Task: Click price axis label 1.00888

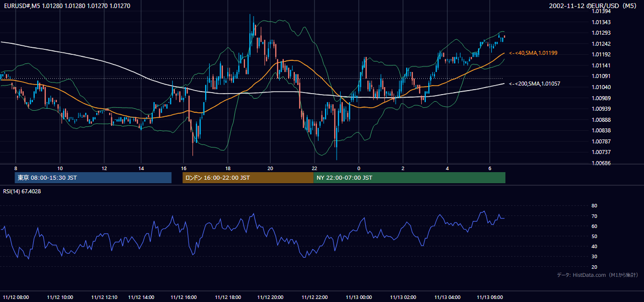Action: [x=602, y=120]
